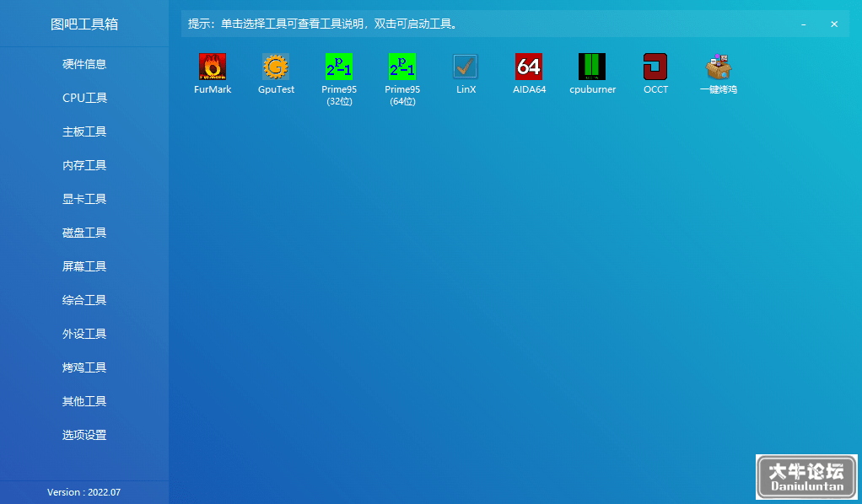Select the GpuTest tool icon
The width and height of the screenshot is (862, 504).
pyautogui.click(x=276, y=67)
